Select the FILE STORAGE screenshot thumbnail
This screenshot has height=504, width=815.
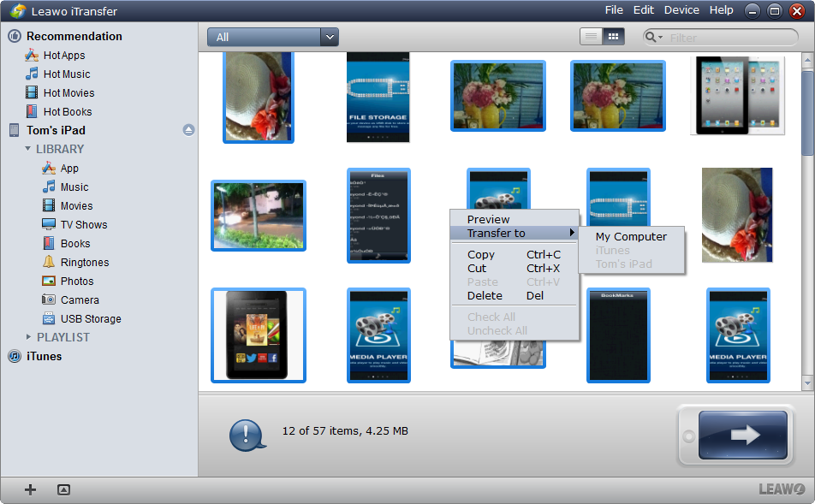pyautogui.click(x=378, y=97)
